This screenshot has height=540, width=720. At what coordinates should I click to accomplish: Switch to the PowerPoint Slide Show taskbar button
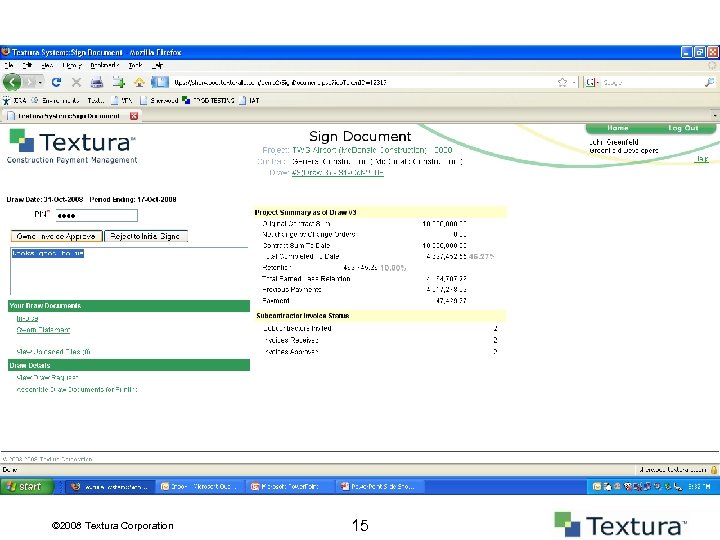379,487
